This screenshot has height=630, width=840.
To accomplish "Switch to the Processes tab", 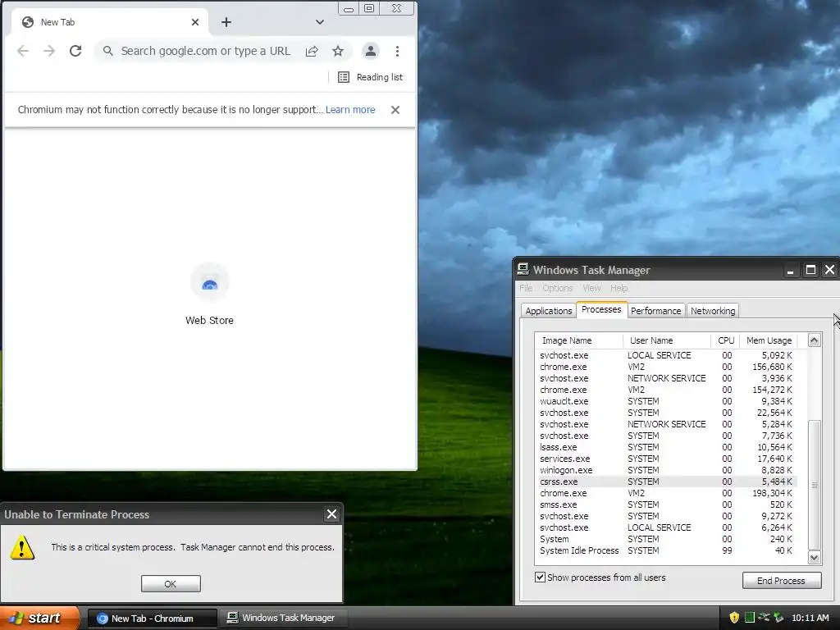I will tap(601, 309).
